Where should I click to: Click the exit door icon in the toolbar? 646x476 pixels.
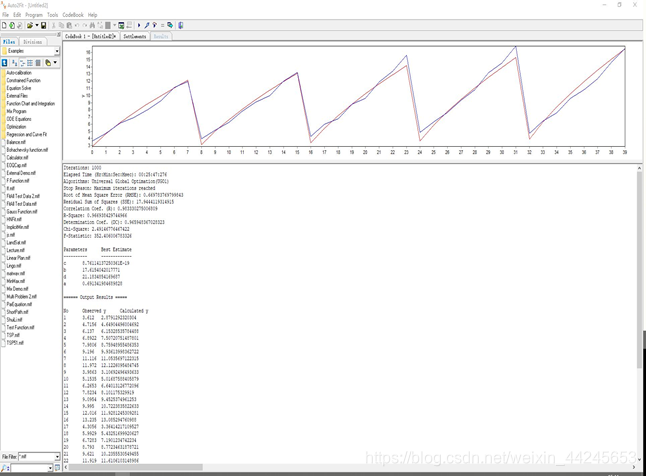[180, 25]
